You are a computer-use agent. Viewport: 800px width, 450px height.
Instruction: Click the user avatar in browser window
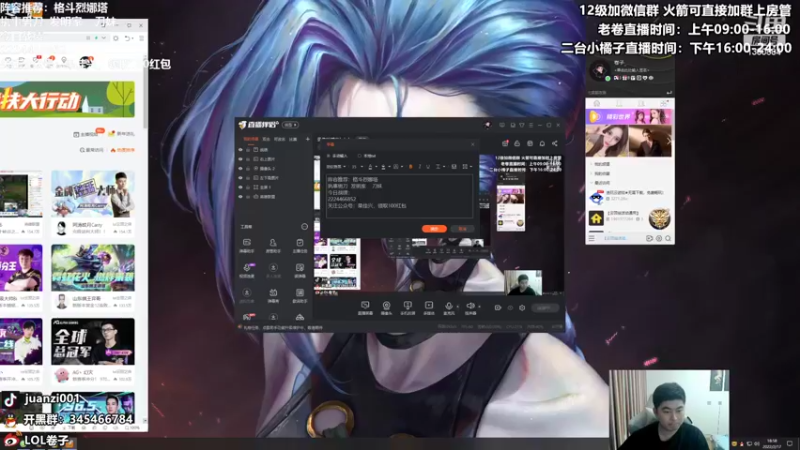coord(86,62)
